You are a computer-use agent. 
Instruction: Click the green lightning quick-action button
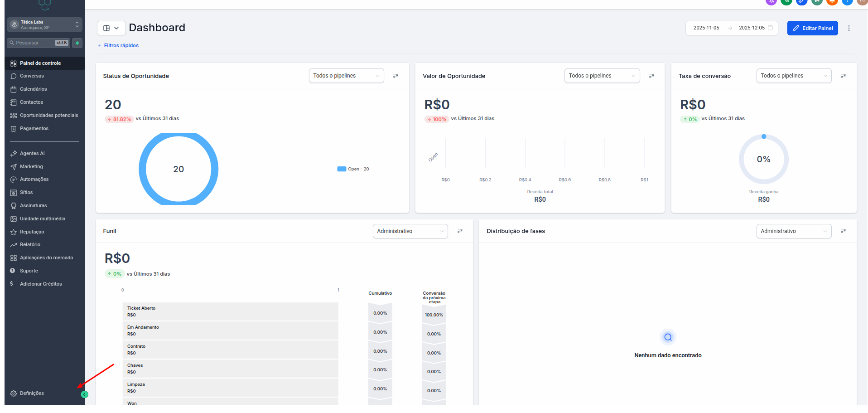click(77, 43)
